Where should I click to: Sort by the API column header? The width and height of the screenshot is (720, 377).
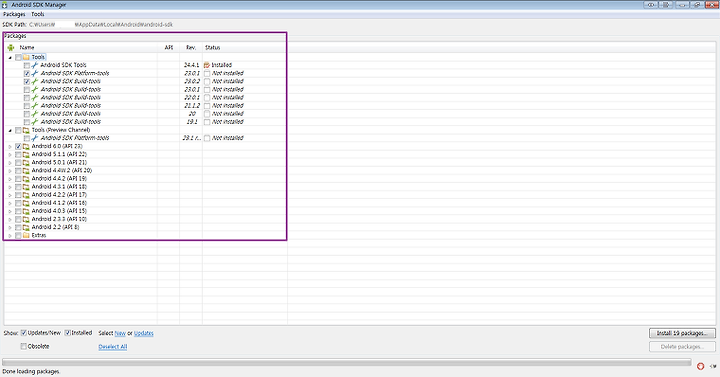click(x=169, y=47)
